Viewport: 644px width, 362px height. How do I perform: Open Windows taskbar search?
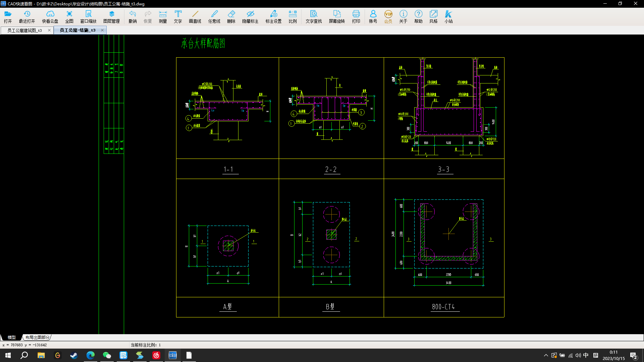click(24, 355)
